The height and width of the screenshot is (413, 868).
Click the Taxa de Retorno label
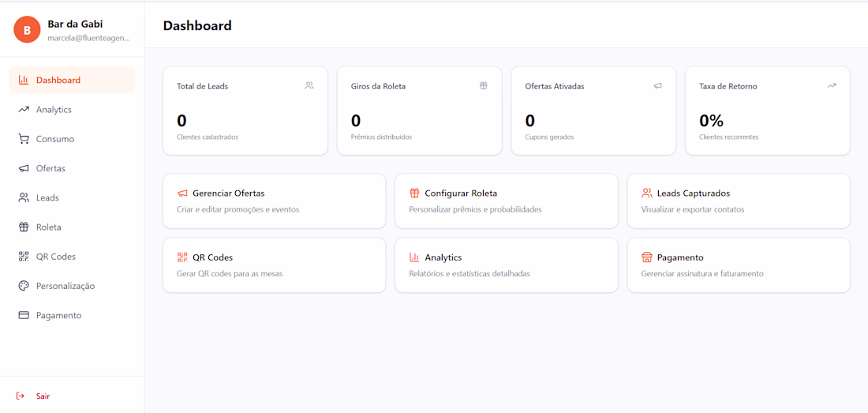coord(728,86)
